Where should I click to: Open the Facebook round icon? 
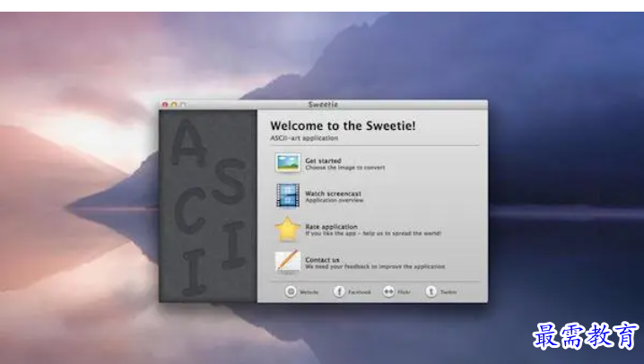coord(339,291)
